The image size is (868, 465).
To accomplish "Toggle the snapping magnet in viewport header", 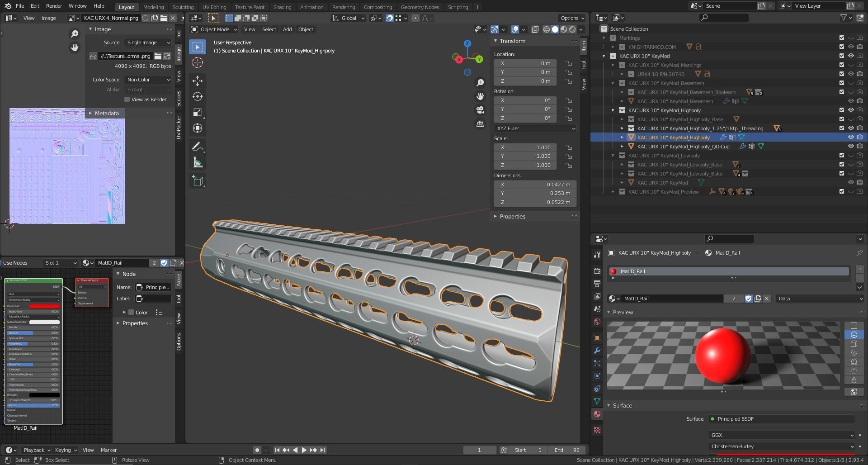I will [x=389, y=18].
